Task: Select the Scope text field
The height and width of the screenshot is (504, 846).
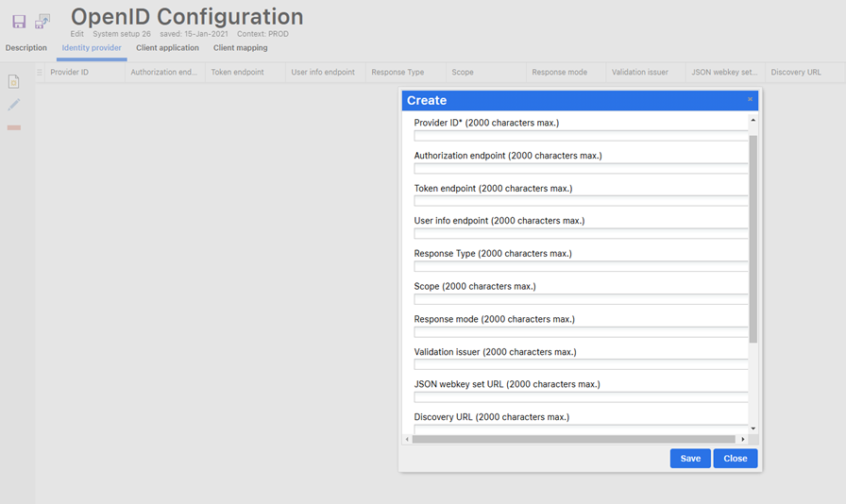Action: 581,299
